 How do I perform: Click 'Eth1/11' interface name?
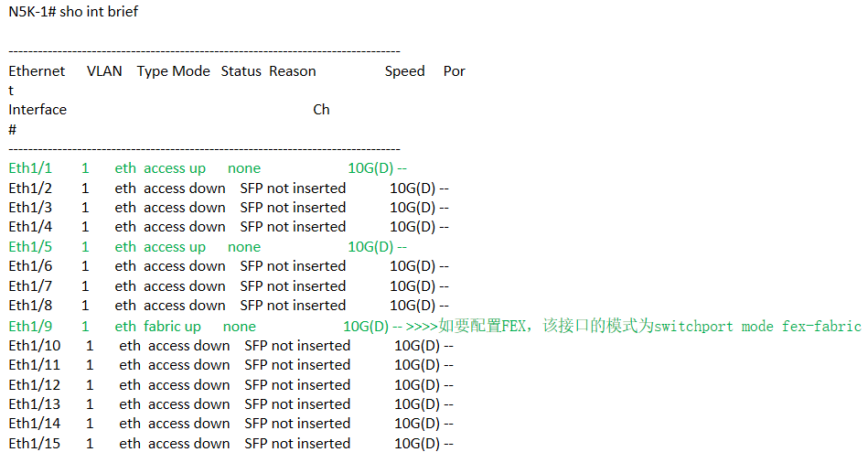click(x=35, y=366)
